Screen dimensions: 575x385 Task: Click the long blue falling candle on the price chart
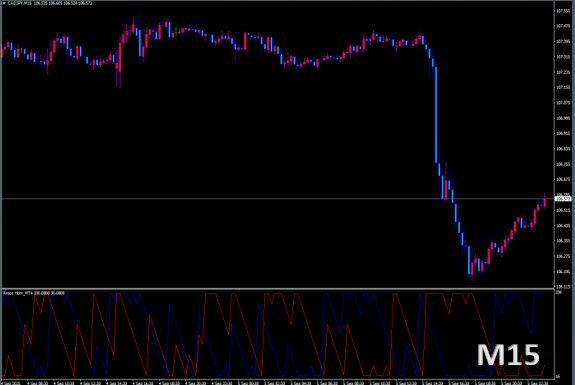click(436, 115)
